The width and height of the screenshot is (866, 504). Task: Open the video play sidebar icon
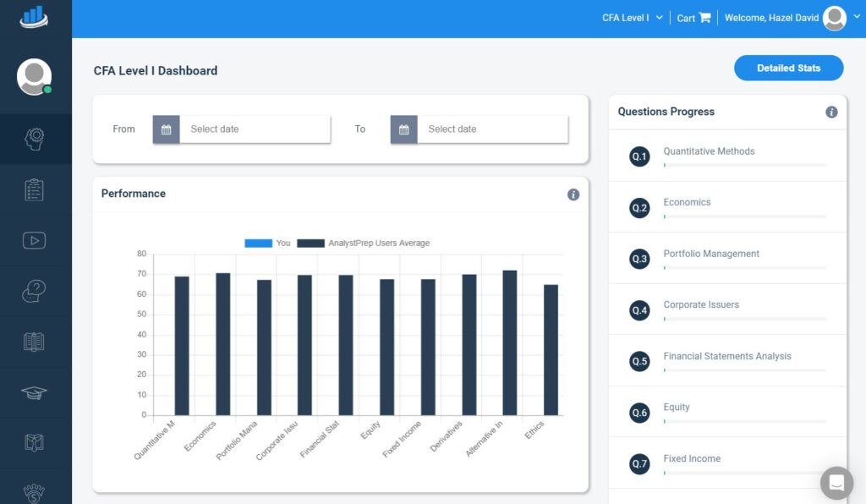click(35, 240)
